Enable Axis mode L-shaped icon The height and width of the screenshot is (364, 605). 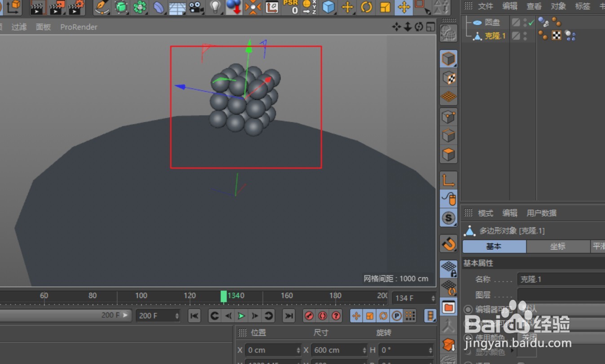[449, 180]
